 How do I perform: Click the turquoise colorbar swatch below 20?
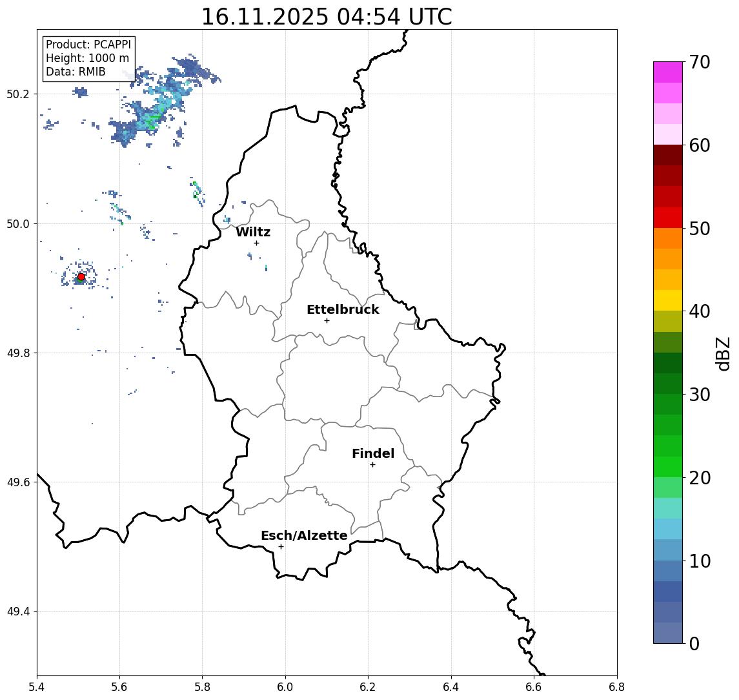[668, 508]
